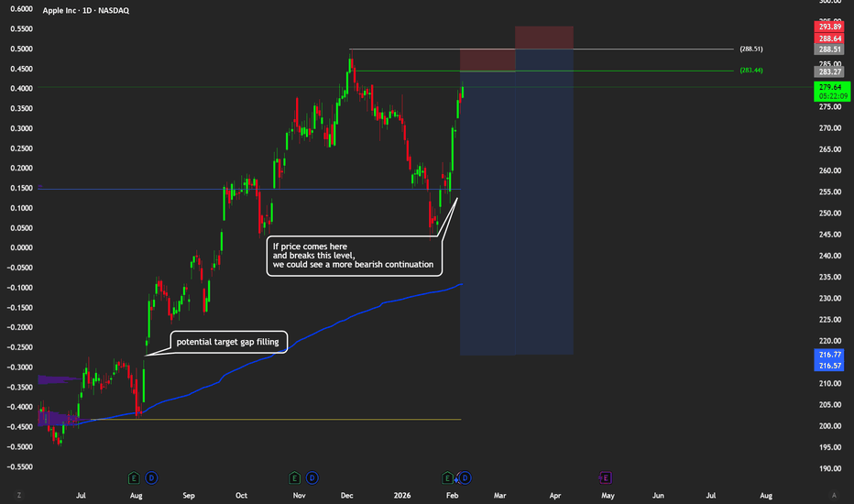Viewport: 854px width, 504px height.
Task: Toggle the A auto-scale button at bottom right
Action: coord(835,495)
